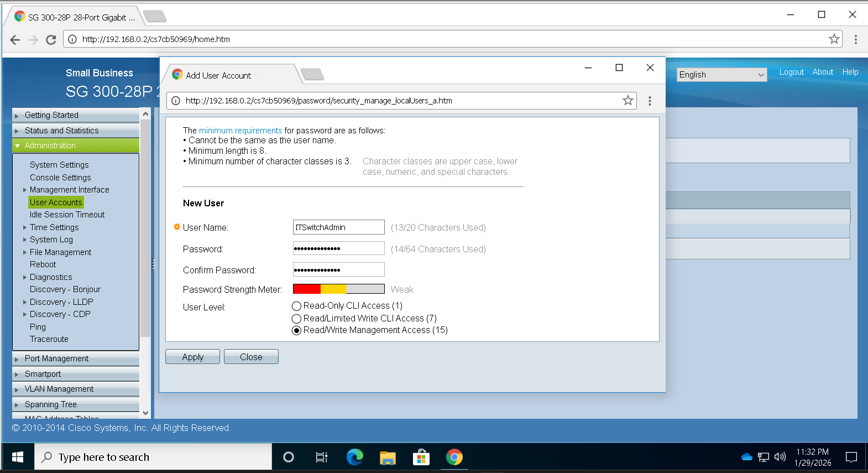The height and width of the screenshot is (473, 868).
Task: Bookmark the main home.htm page with the star
Action: click(834, 39)
